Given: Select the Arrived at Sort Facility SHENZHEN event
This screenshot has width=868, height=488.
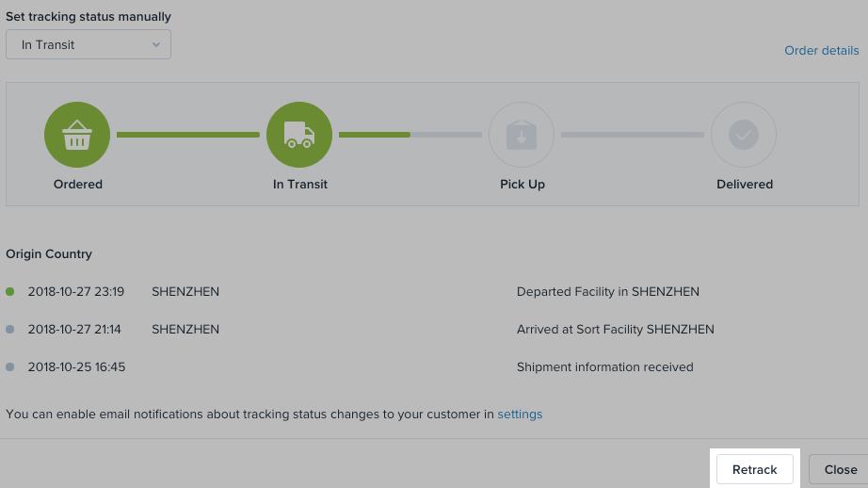Looking at the screenshot, I should coord(615,329).
